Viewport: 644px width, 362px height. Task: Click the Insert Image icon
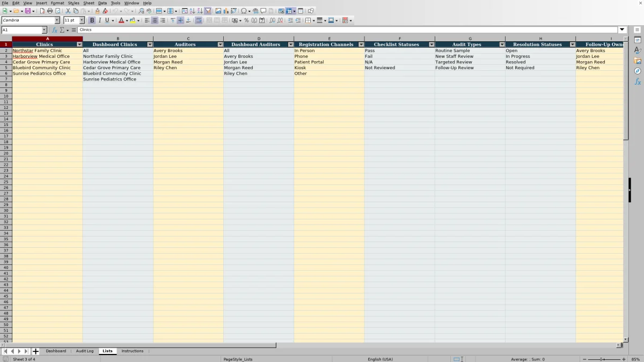[x=218, y=11]
